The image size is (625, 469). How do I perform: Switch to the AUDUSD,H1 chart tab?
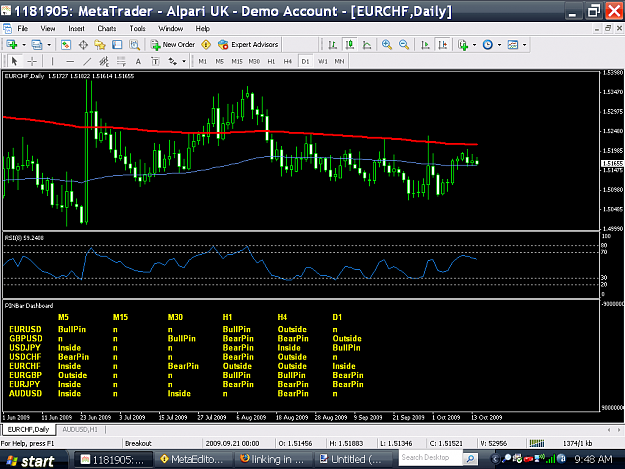(80, 430)
